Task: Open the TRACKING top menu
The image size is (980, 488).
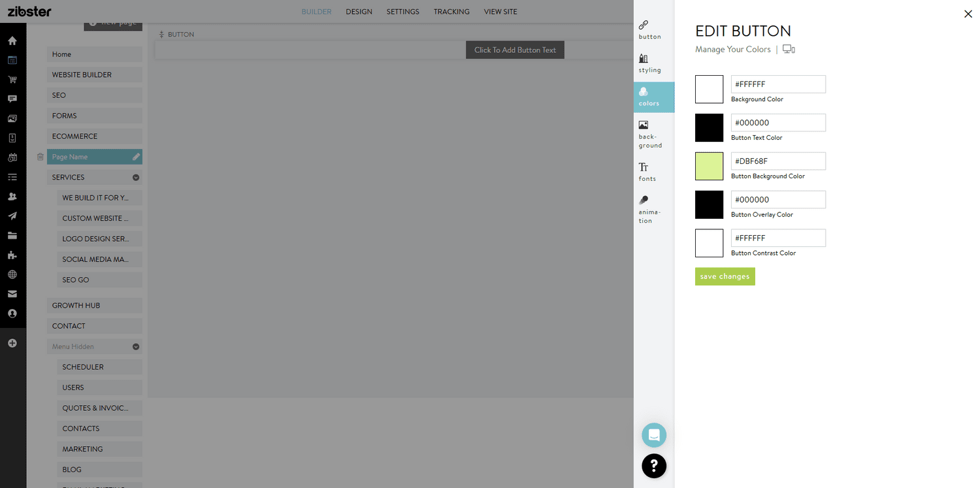Action: (451, 12)
